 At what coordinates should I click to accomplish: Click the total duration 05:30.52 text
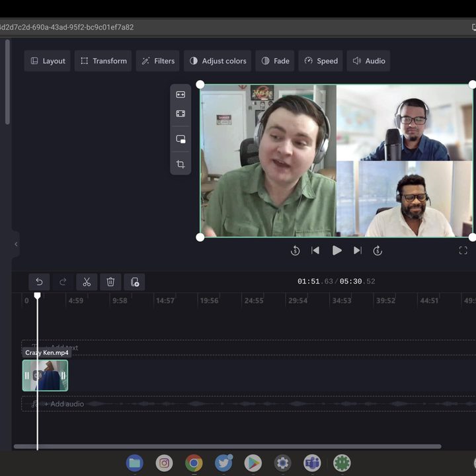pyautogui.click(x=357, y=282)
